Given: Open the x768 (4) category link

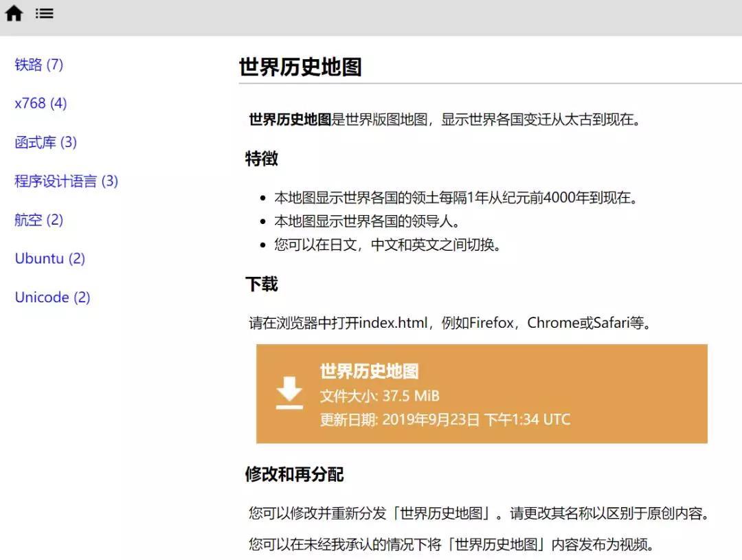Looking at the screenshot, I should coord(41,104).
